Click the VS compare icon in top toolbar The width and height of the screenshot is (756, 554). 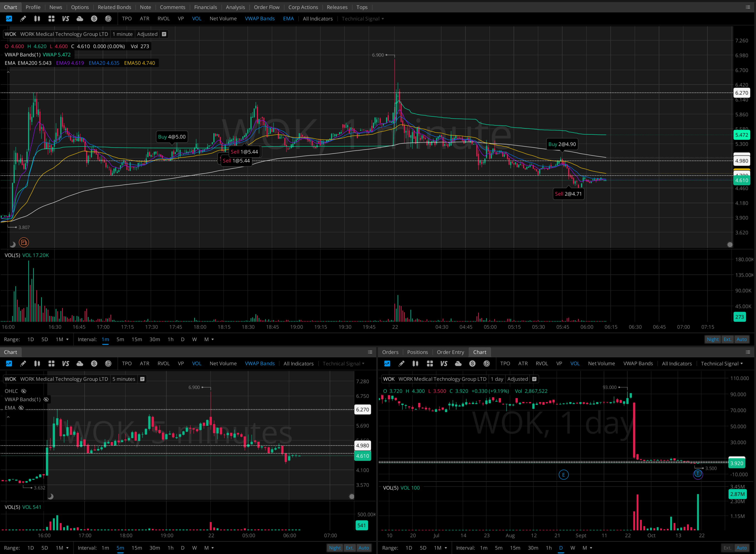click(65, 19)
